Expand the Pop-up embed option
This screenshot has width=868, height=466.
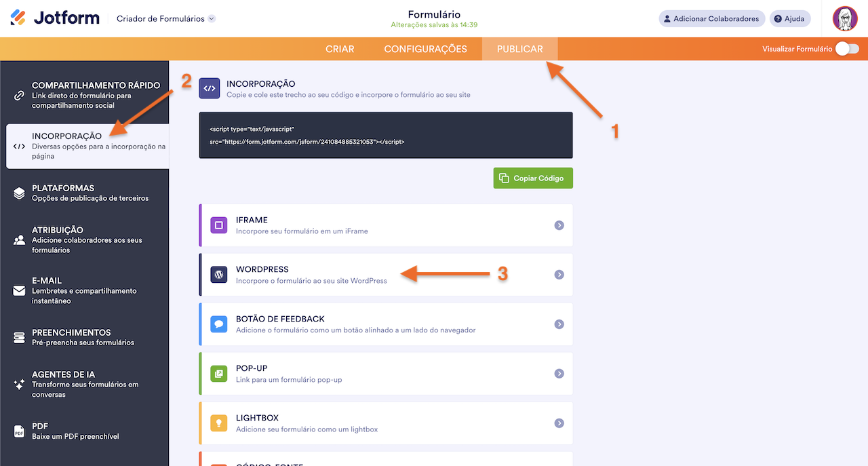pyautogui.click(x=559, y=373)
